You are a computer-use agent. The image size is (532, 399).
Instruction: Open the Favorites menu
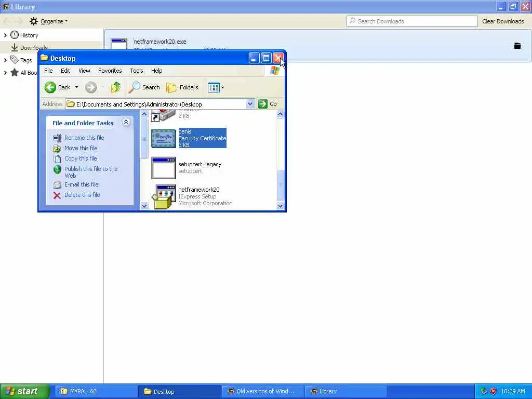(110, 71)
